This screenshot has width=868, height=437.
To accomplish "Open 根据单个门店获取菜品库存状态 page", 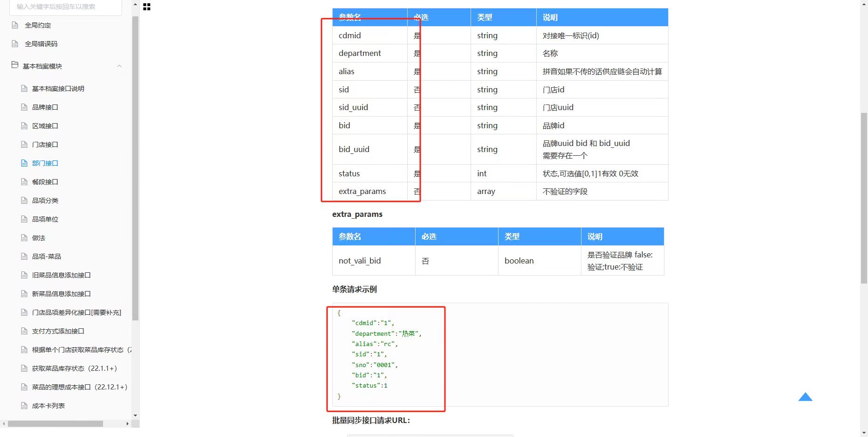I will click(x=82, y=350).
